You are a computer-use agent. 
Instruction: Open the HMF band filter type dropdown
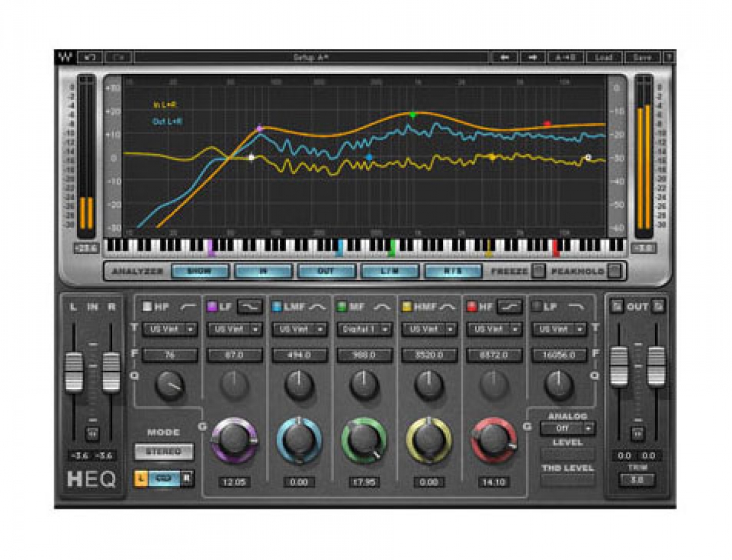click(429, 329)
